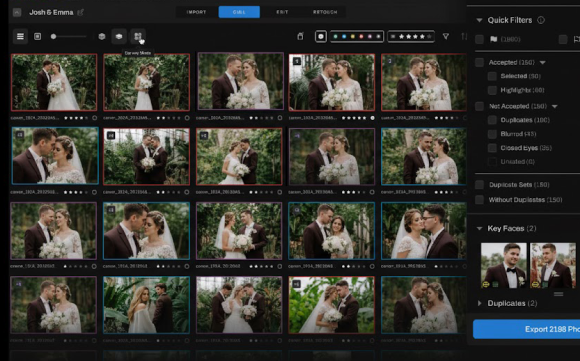Screen dimensions: 580x361
Task: Select the first star in rating filter
Action: pos(401,36)
